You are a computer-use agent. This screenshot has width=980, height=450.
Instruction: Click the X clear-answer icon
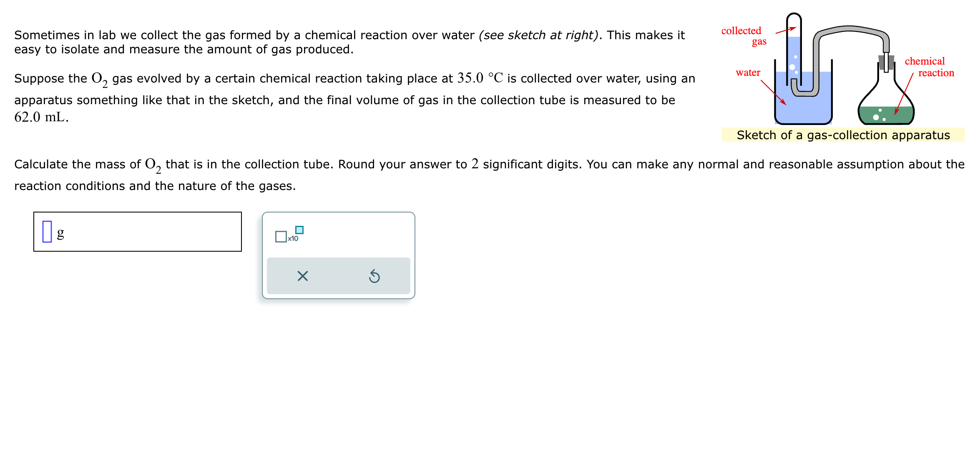(x=303, y=275)
